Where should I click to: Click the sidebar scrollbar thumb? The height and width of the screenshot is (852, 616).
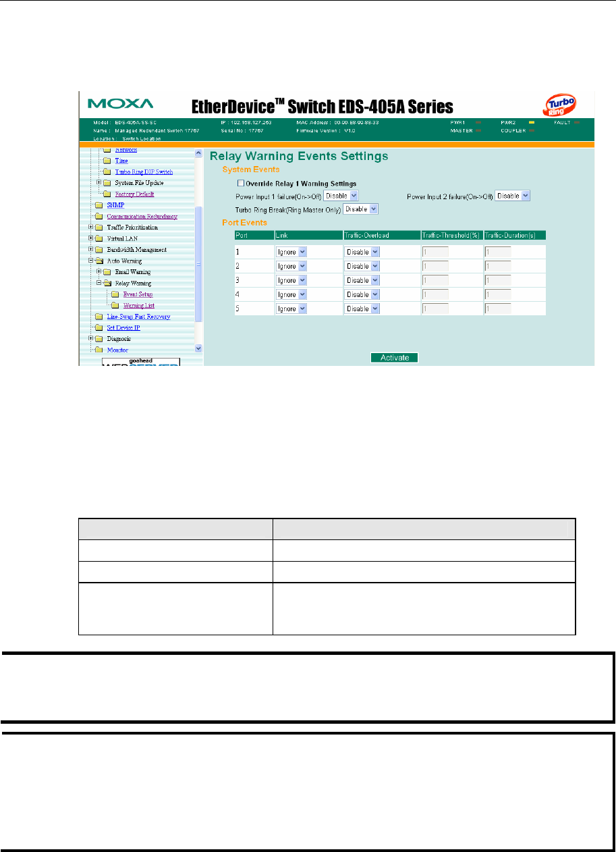[198, 264]
